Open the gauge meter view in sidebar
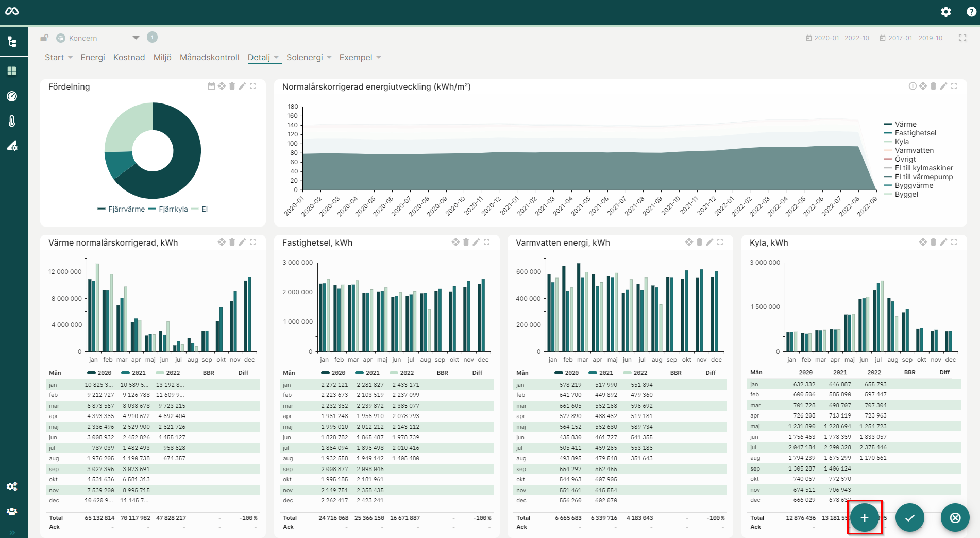This screenshot has width=980, height=538. 12,96
